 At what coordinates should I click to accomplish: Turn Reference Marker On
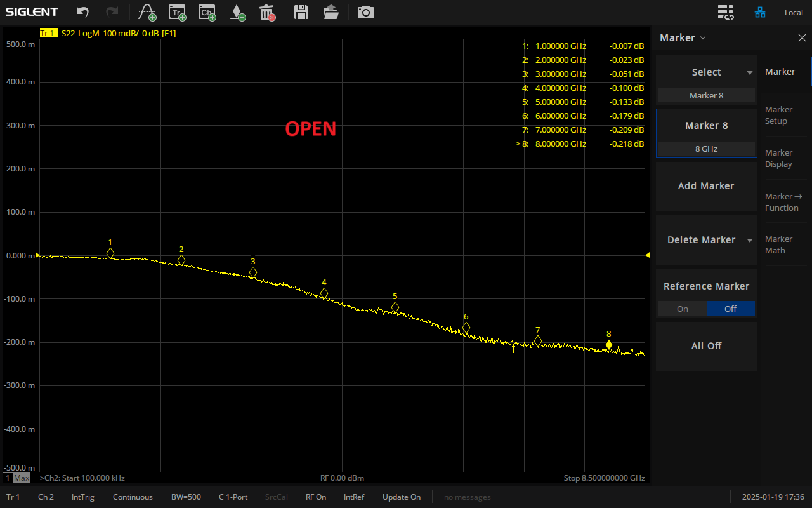tap(682, 309)
